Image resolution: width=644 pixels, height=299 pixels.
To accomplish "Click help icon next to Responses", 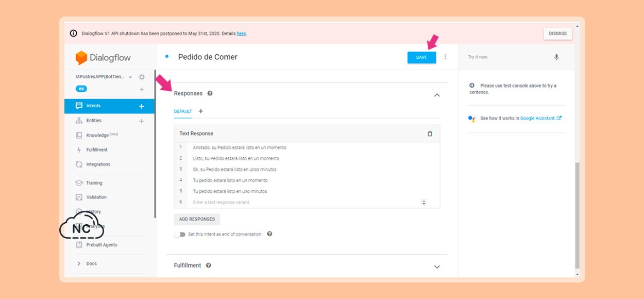I will pos(210,93).
